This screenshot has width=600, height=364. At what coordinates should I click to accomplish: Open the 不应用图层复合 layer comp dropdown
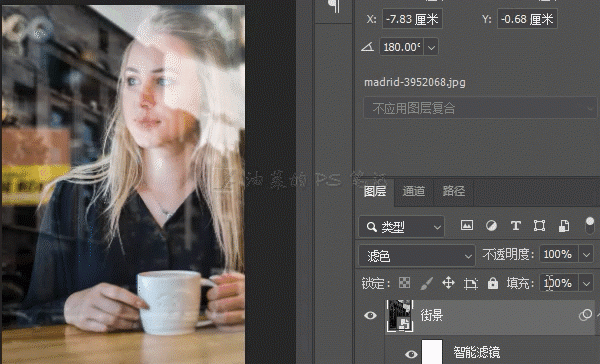[x=480, y=108]
